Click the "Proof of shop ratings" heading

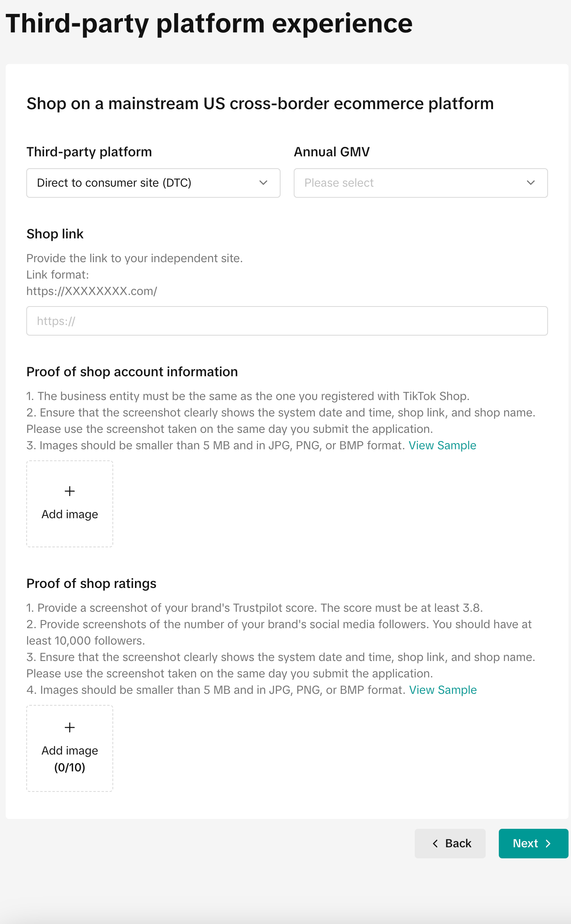click(91, 584)
